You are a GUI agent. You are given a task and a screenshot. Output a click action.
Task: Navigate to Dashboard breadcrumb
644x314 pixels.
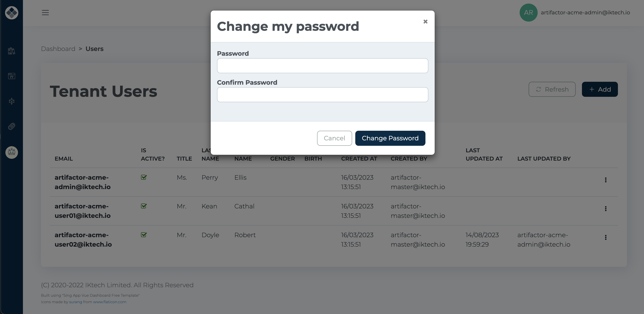[x=58, y=49]
